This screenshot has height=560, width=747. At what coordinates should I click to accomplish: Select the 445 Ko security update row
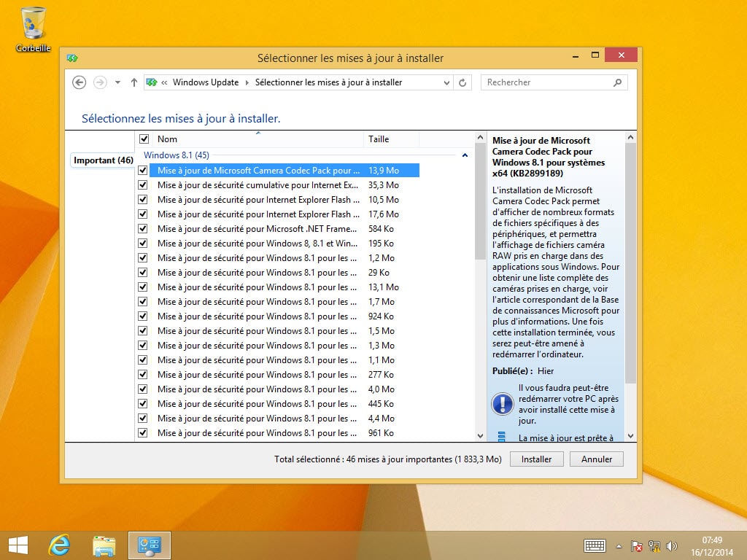point(285,404)
